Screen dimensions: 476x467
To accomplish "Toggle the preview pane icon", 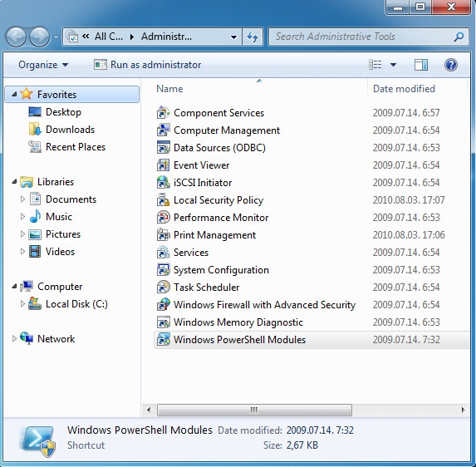I will pos(420,65).
